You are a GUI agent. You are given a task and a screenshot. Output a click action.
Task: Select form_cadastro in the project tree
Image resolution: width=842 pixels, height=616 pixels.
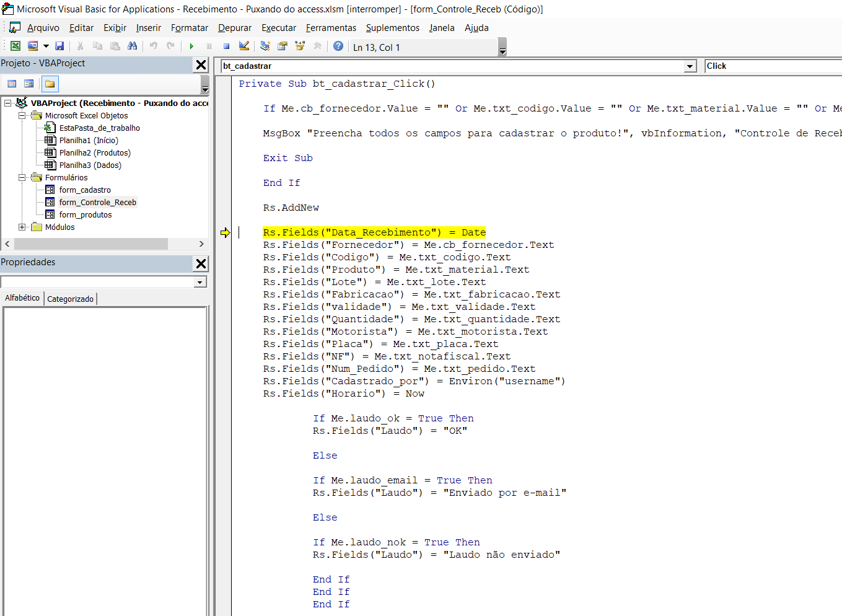[85, 190]
